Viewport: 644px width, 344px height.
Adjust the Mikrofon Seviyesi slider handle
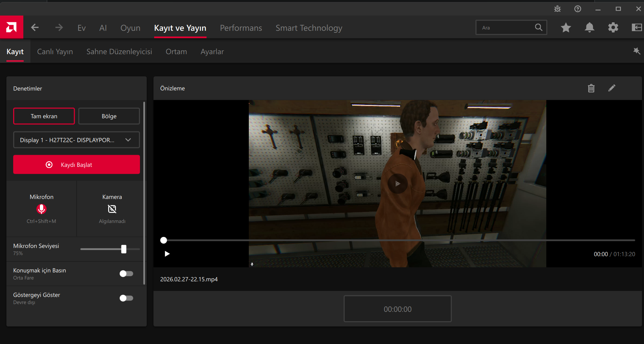click(124, 249)
